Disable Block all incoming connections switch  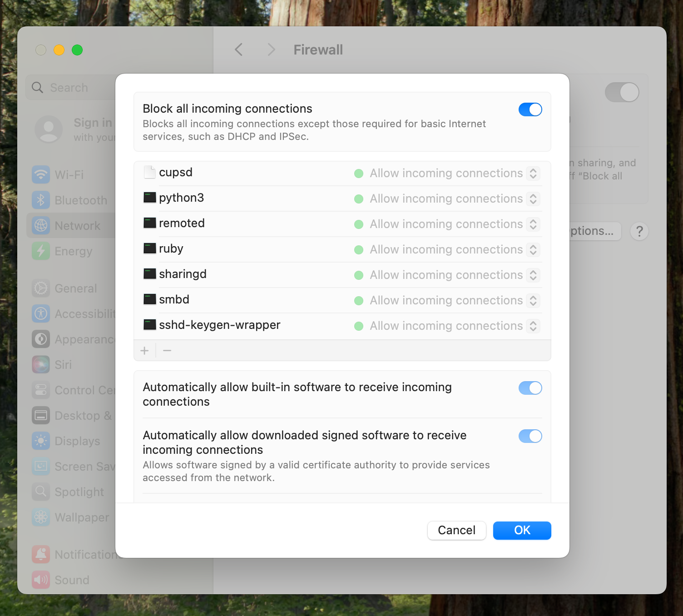(530, 109)
